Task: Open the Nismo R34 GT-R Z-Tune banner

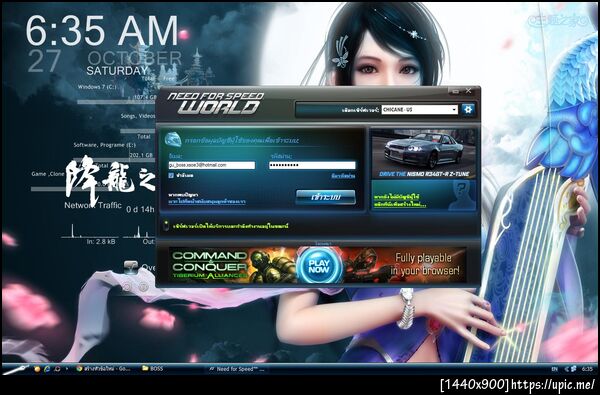Action: [x=424, y=153]
